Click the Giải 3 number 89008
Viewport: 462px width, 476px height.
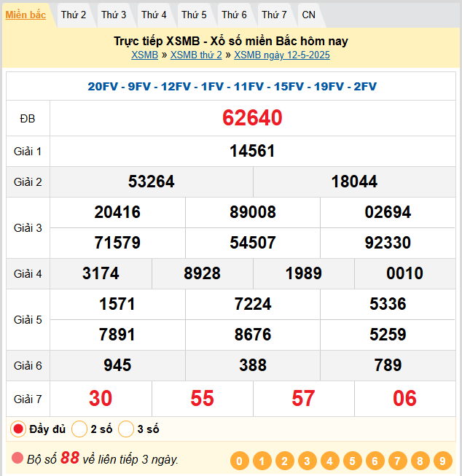click(x=253, y=212)
